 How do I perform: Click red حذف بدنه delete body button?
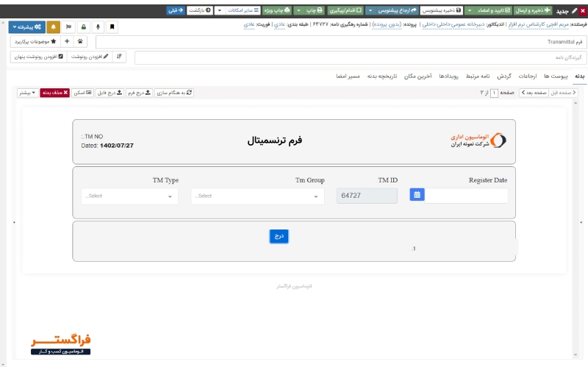(54, 93)
